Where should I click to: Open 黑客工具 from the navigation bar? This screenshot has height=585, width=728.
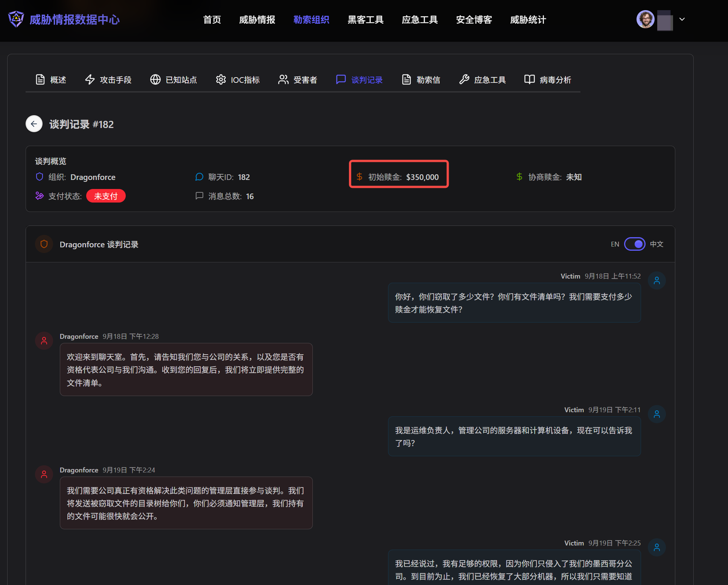click(365, 20)
